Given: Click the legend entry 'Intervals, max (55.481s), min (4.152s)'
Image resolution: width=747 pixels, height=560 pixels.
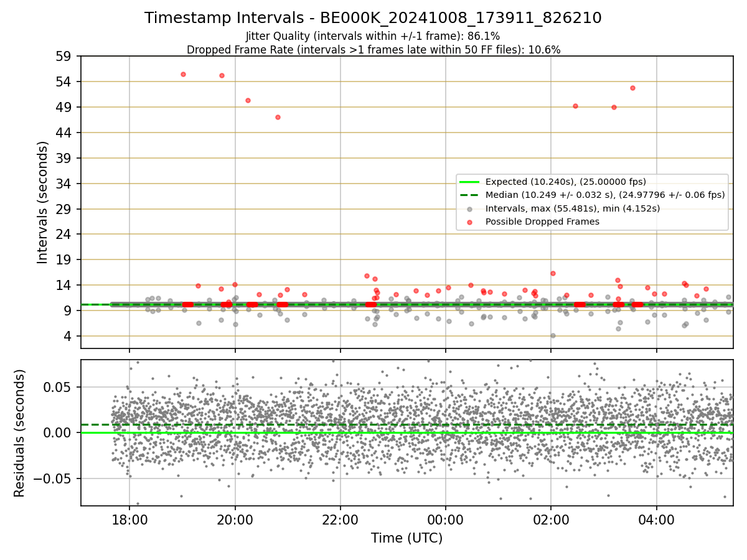Looking at the screenshot, I should pos(573,208).
